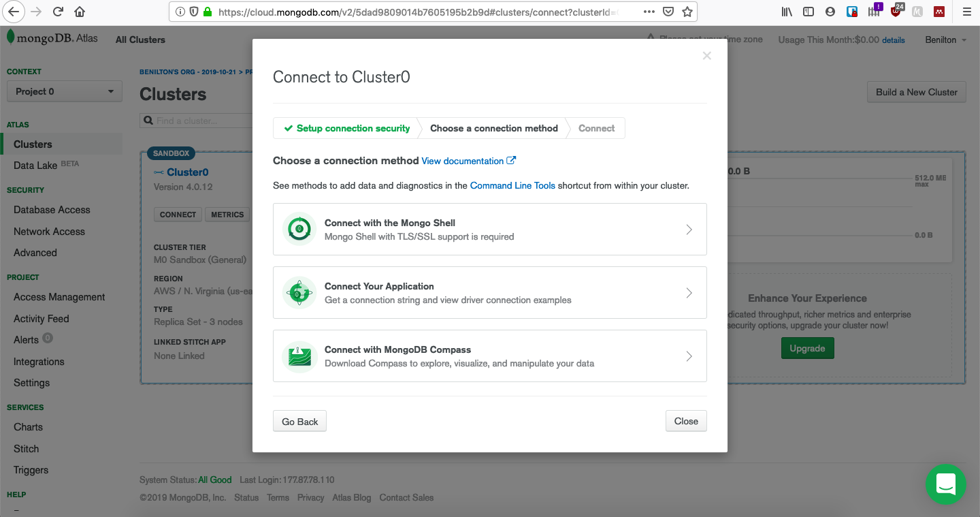Open Terms footer link

278,498
